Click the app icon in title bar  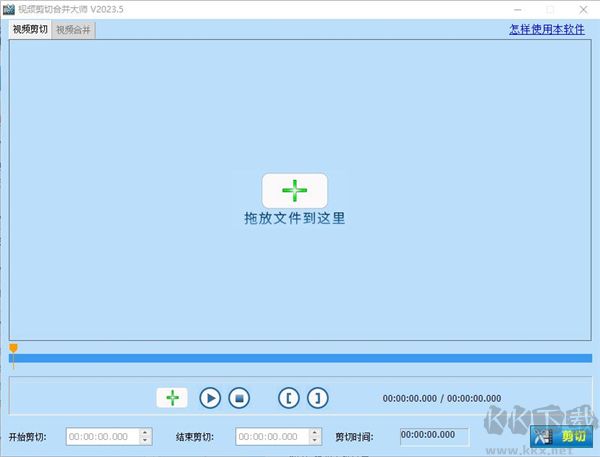click(x=8, y=9)
